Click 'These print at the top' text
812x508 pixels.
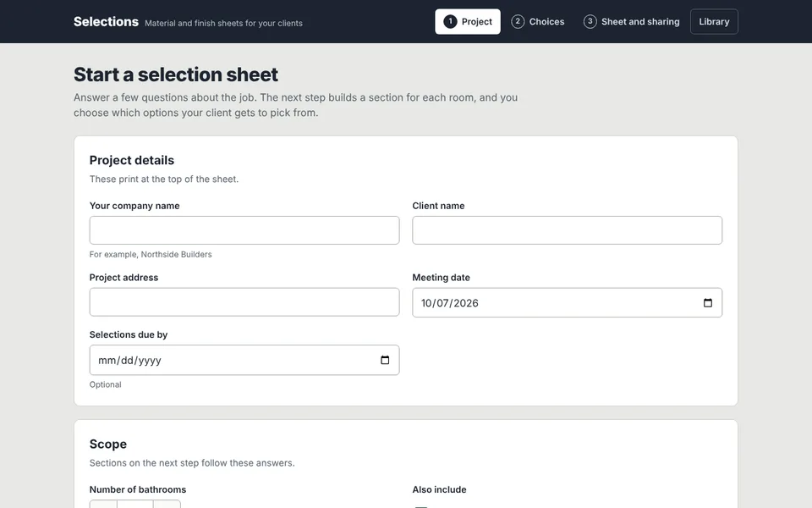163,179
